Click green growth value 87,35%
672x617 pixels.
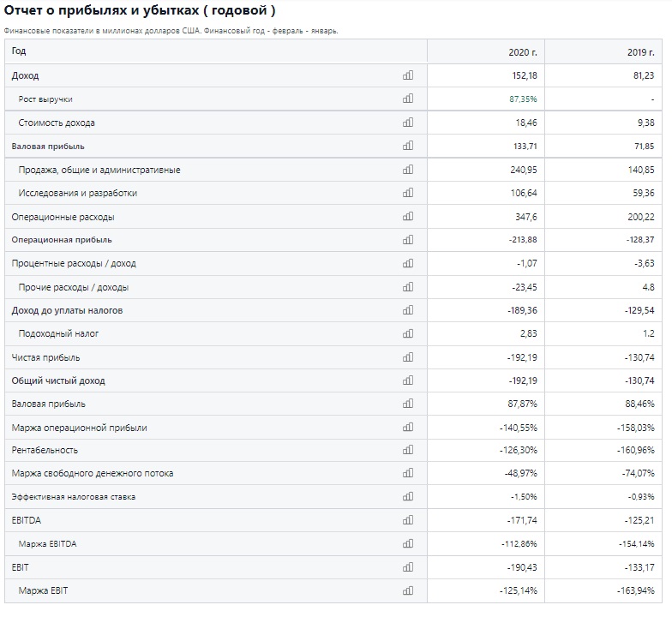point(523,99)
